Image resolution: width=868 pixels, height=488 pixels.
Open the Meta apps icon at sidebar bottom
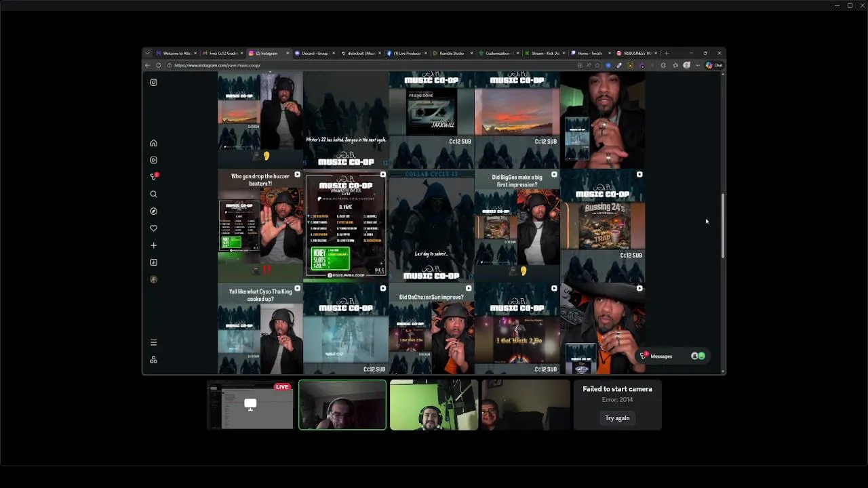click(x=153, y=359)
